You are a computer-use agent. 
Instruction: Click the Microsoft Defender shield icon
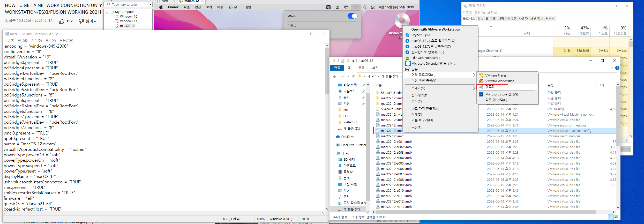[x=408, y=63]
